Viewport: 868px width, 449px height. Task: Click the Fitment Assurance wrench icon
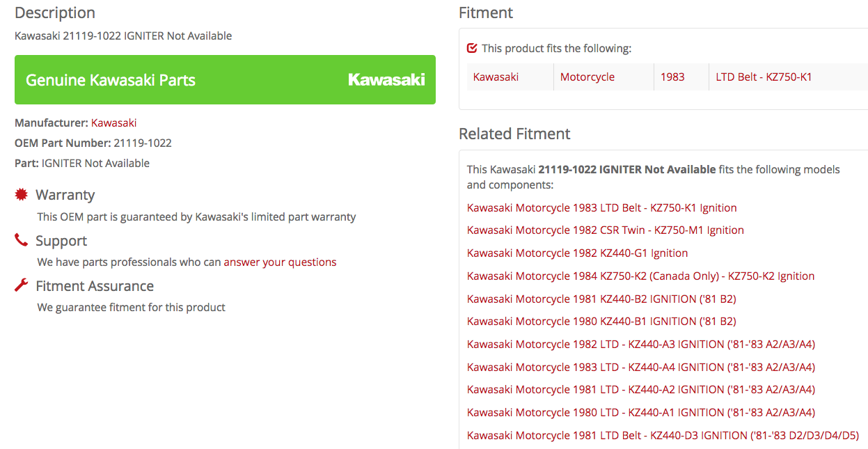coord(22,285)
